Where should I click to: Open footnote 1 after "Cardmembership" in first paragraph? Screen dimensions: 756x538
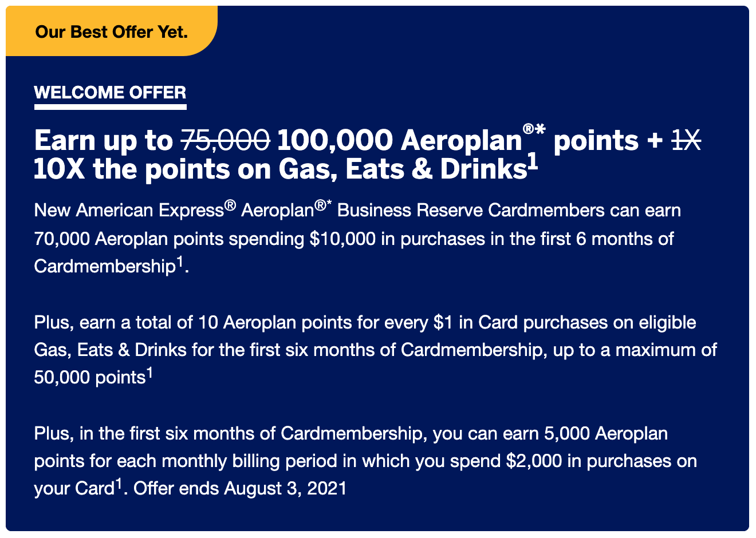(x=179, y=262)
